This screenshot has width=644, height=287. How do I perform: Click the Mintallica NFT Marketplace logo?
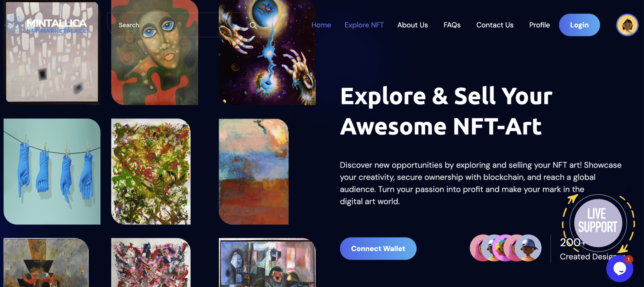(x=47, y=26)
